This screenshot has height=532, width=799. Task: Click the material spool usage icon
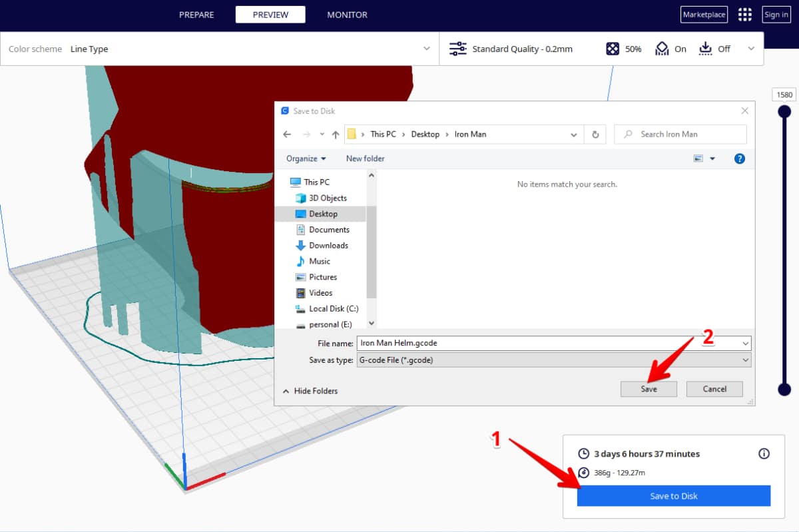[x=583, y=473]
